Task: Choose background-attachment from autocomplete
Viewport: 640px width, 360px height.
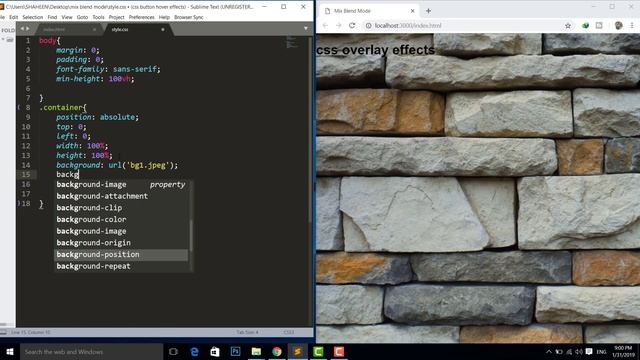Action: coord(121,196)
